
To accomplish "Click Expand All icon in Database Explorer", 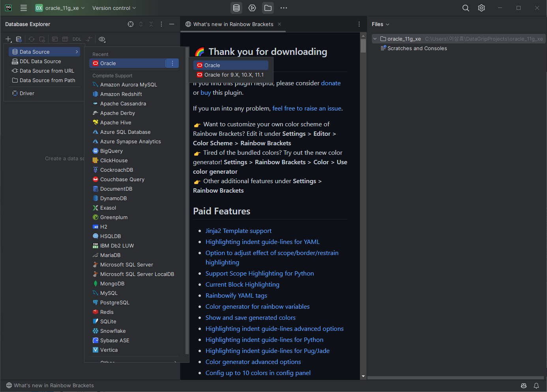I will tap(141, 24).
